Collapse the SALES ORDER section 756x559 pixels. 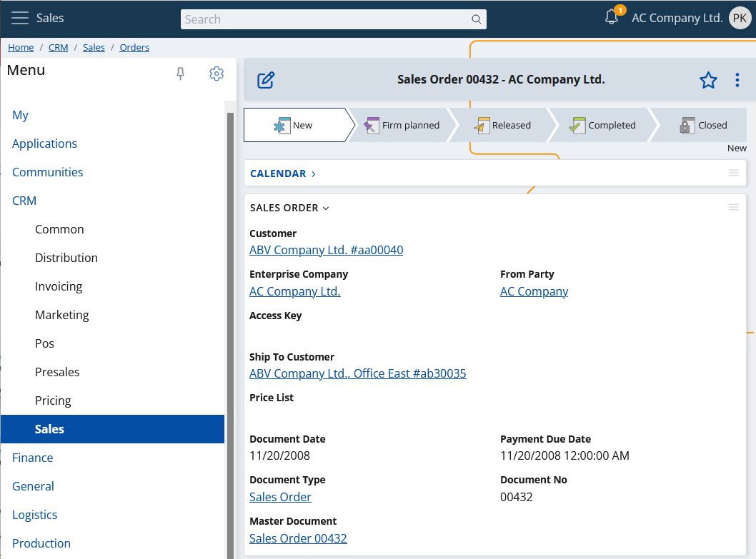coord(289,208)
